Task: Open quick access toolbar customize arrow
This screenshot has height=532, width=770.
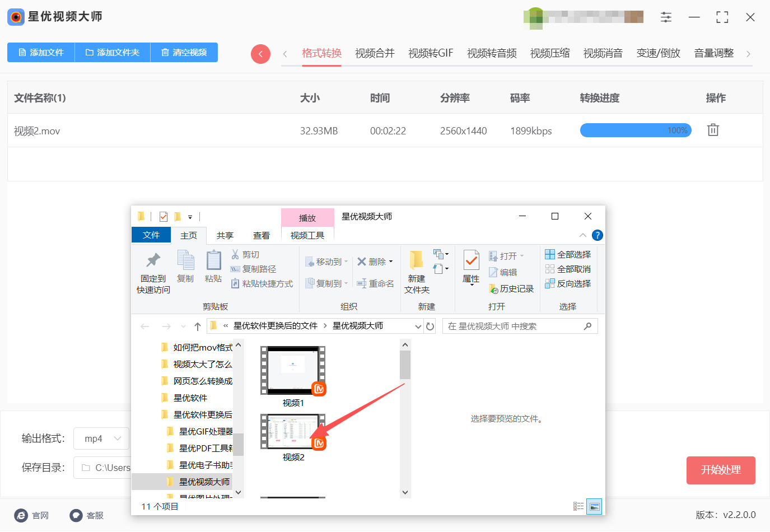Action: tap(190, 217)
